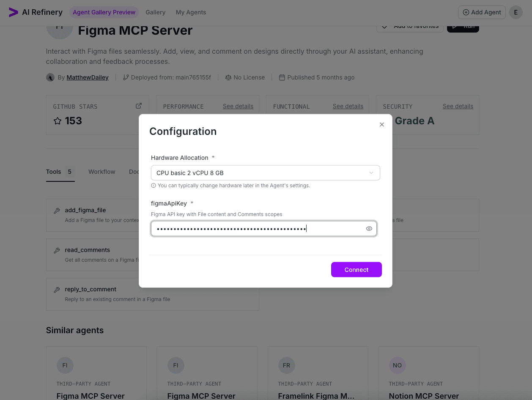Select the add_figma_file wrench icon

pyautogui.click(x=57, y=210)
